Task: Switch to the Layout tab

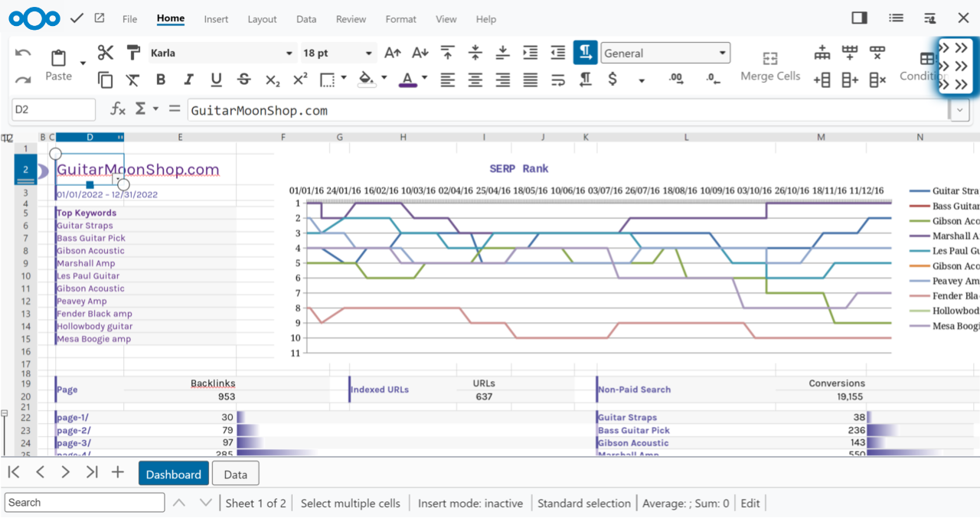Action: 263,19
